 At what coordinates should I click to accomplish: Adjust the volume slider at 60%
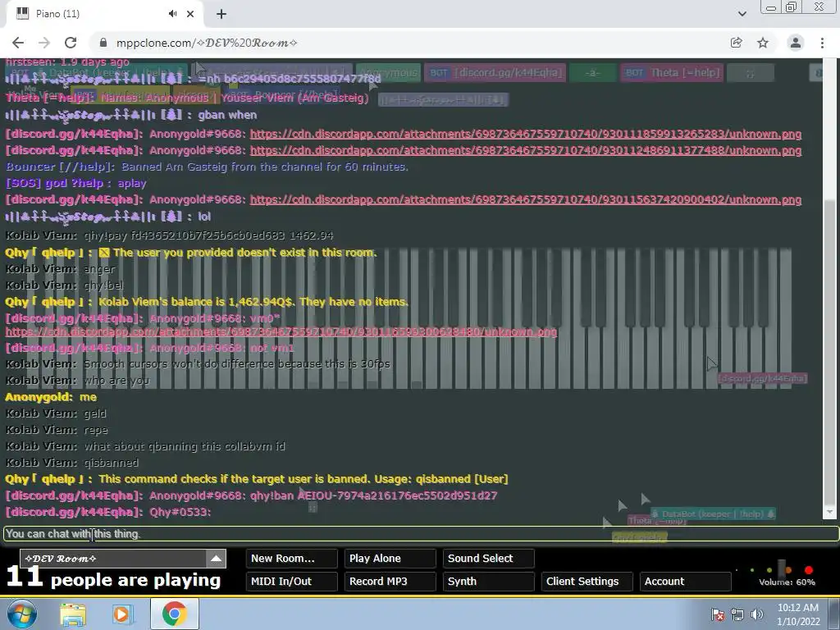[782, 568]
